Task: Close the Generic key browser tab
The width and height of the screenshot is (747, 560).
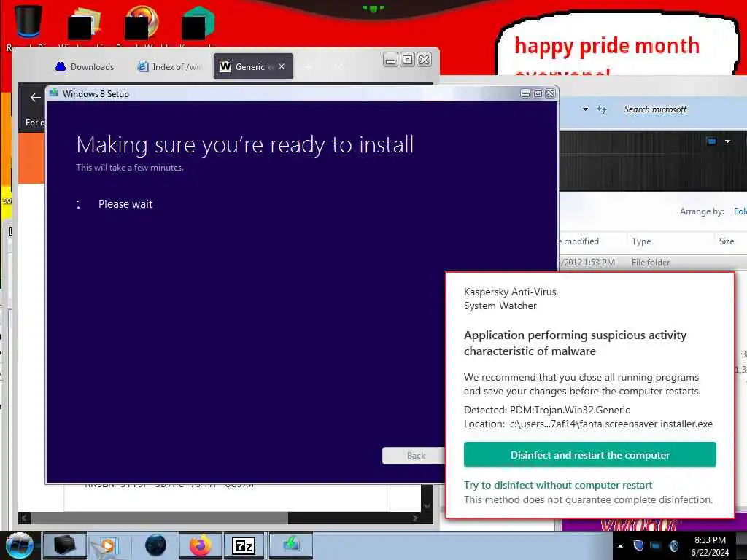Action: click(x=282, y=66)
